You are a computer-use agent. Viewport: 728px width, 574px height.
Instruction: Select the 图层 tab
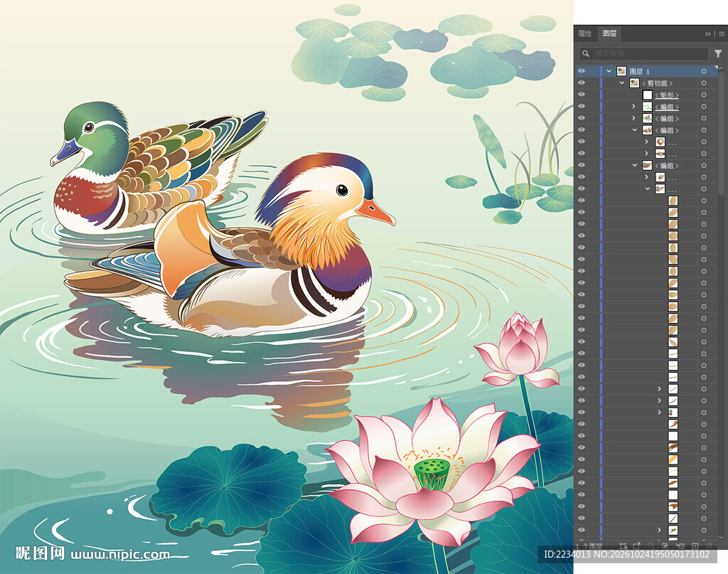[609, 33]
